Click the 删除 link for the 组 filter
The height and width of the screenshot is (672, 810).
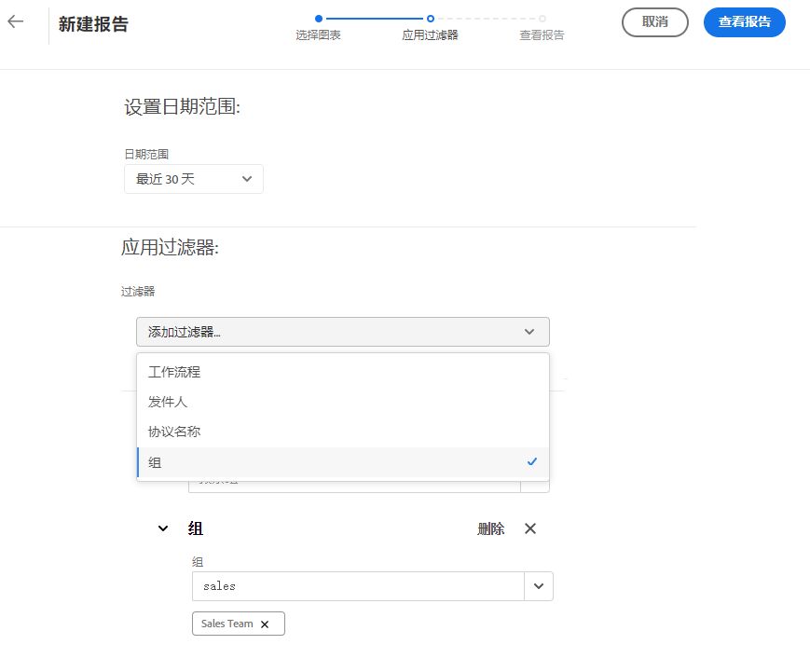[490, 528]
